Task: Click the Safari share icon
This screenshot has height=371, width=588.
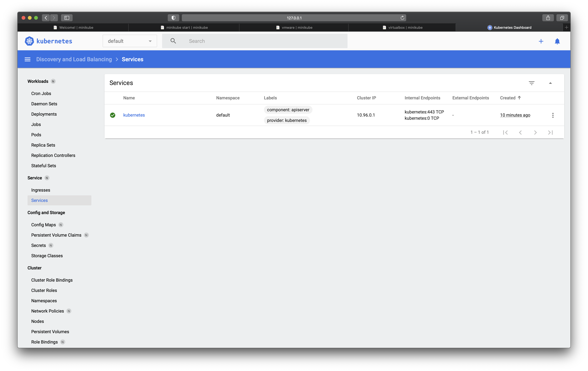Action: coord(548,18)
